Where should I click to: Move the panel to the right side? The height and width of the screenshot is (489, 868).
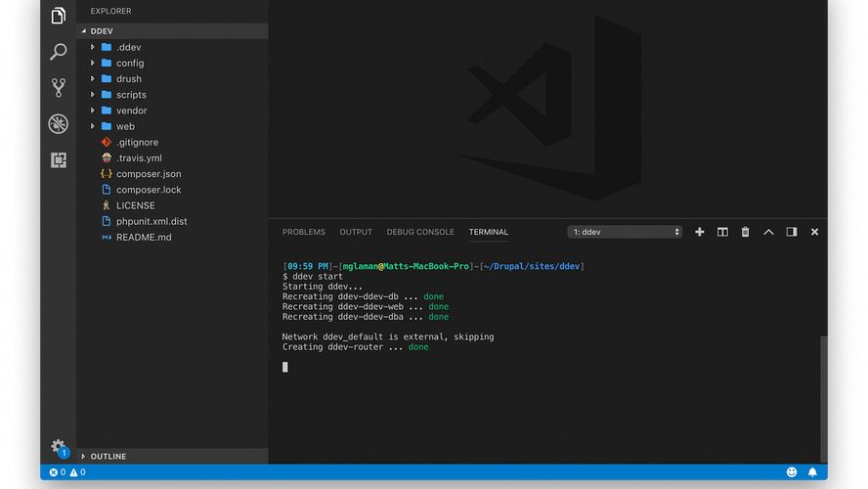tap(792, 232)
